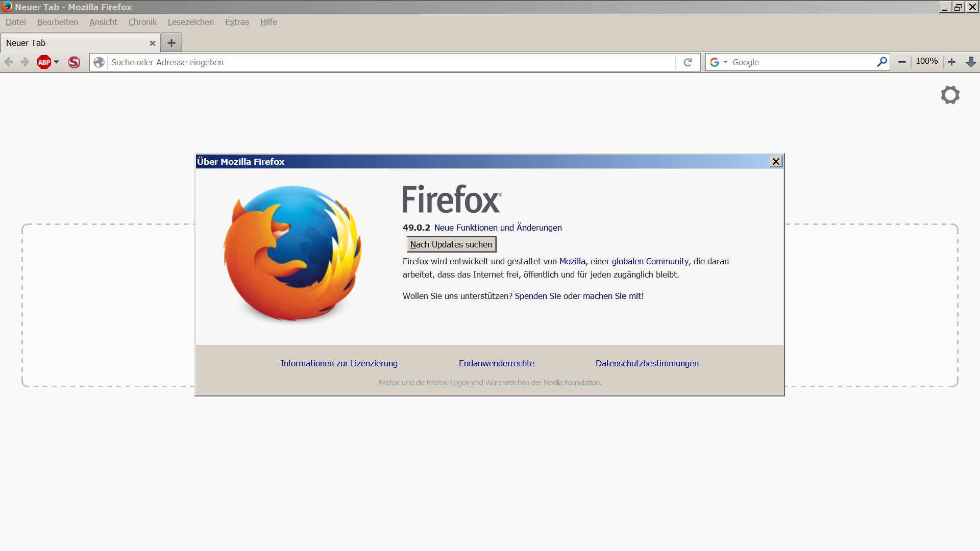Screen dimensions: 980x551
Task: Open Neue Funktionen und Änderungen link
Action: [x=498, y=228]
